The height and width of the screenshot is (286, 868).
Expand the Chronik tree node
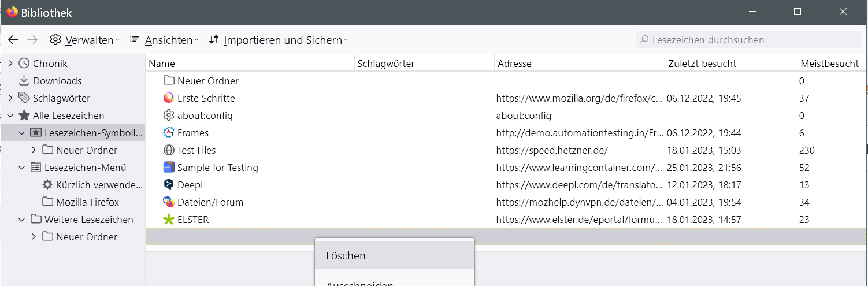(10, 64)
